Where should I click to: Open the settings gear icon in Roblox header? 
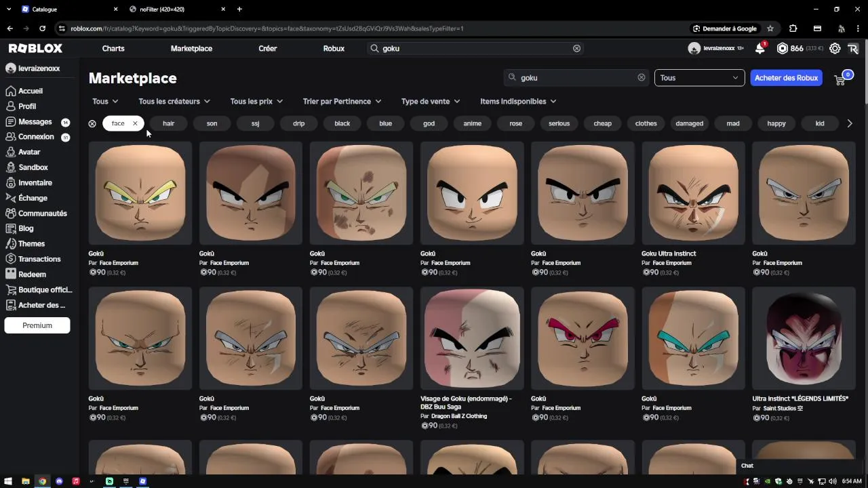pyautogui.click(x=835, y=49)
